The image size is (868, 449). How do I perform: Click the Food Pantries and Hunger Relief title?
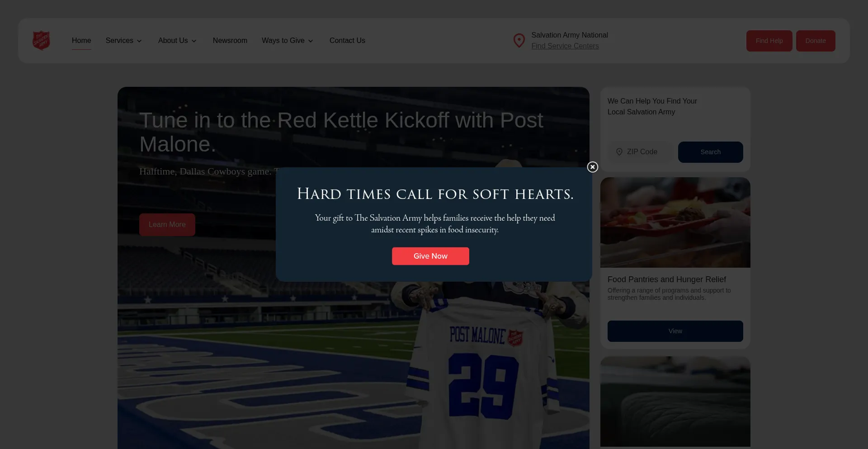pyautogui.click(x=667, y=279)
